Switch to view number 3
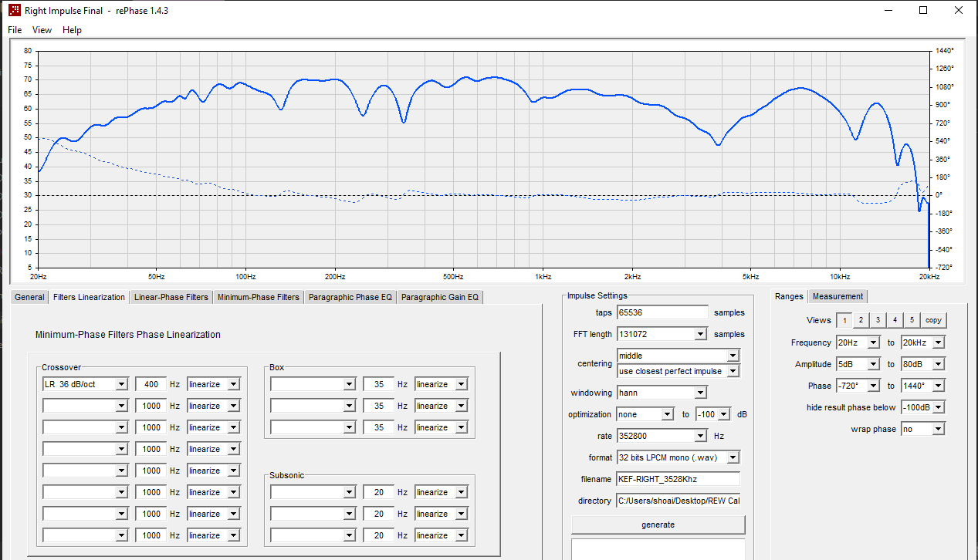 point(878,320)
